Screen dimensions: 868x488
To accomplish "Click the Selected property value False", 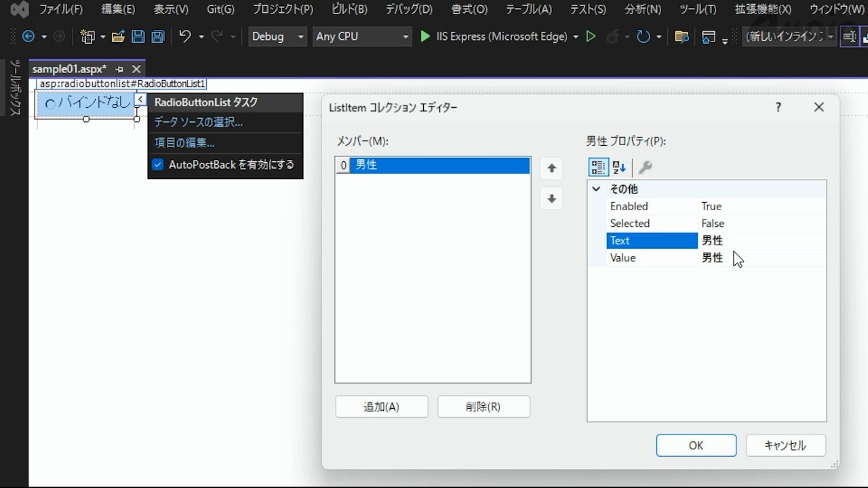I will (x=762, y=224).
